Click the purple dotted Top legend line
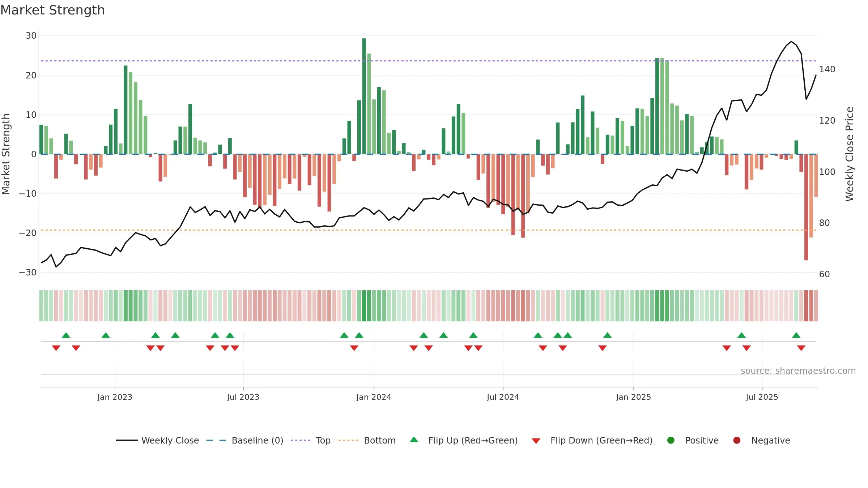The image size is (868, 488). [301, 440]
